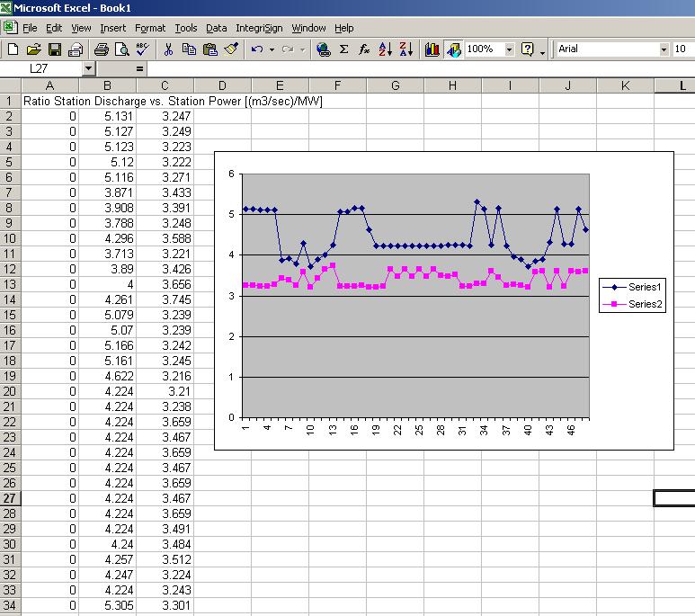Image resolution: width=695 pixels, height=616 pixels.
Task: Sort descending Z to A
Action: [x=406, y=49]
